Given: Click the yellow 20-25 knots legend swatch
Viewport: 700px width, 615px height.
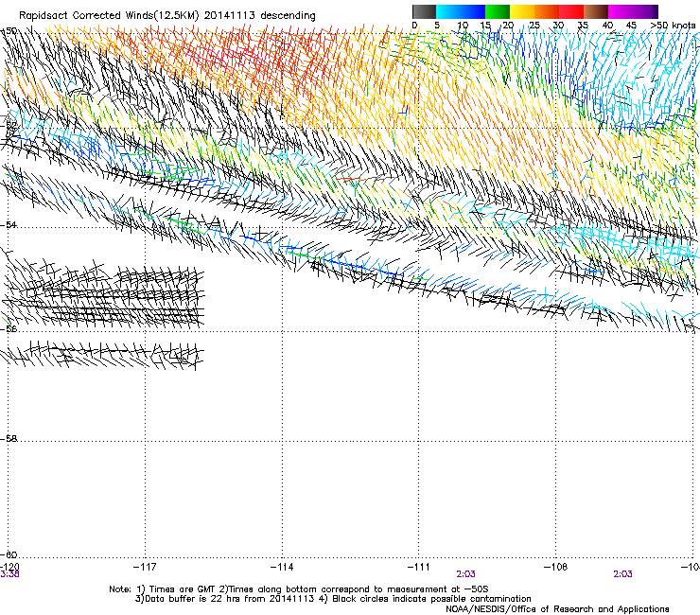Looking at the screenshot, I should (522, 11).
